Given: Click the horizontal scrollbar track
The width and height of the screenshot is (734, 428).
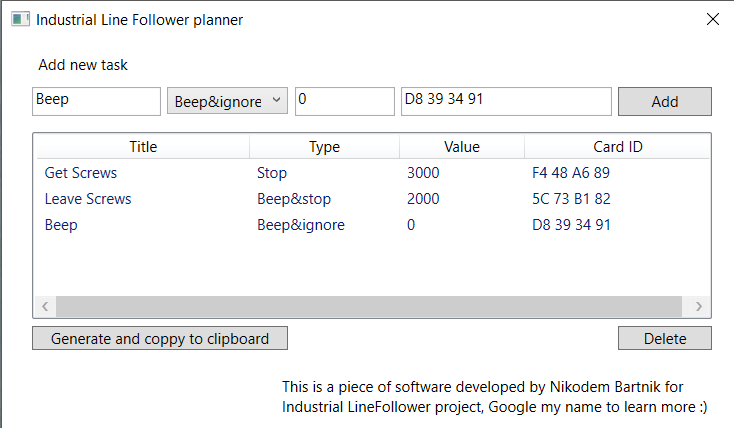Looking at the screenshot, I should coord(368,307).
